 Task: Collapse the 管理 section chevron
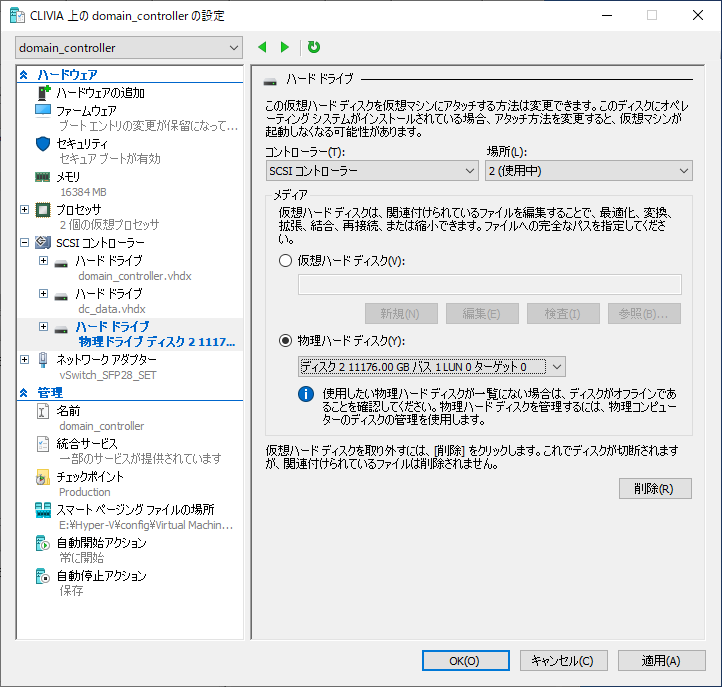pos(24,393)
